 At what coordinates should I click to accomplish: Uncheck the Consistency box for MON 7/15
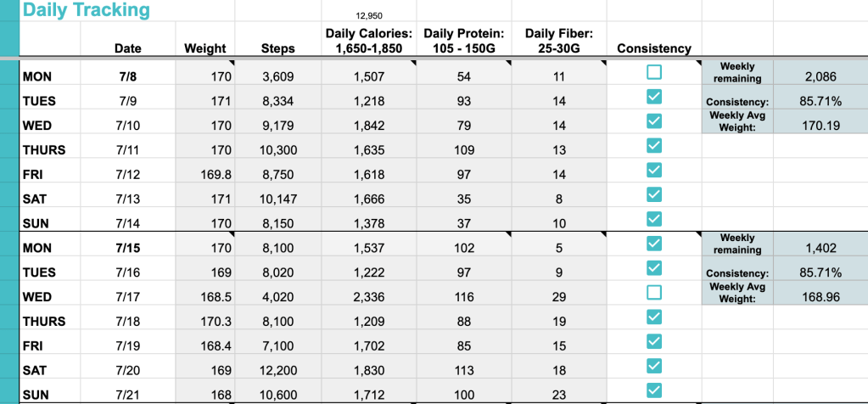pos(654,244)
